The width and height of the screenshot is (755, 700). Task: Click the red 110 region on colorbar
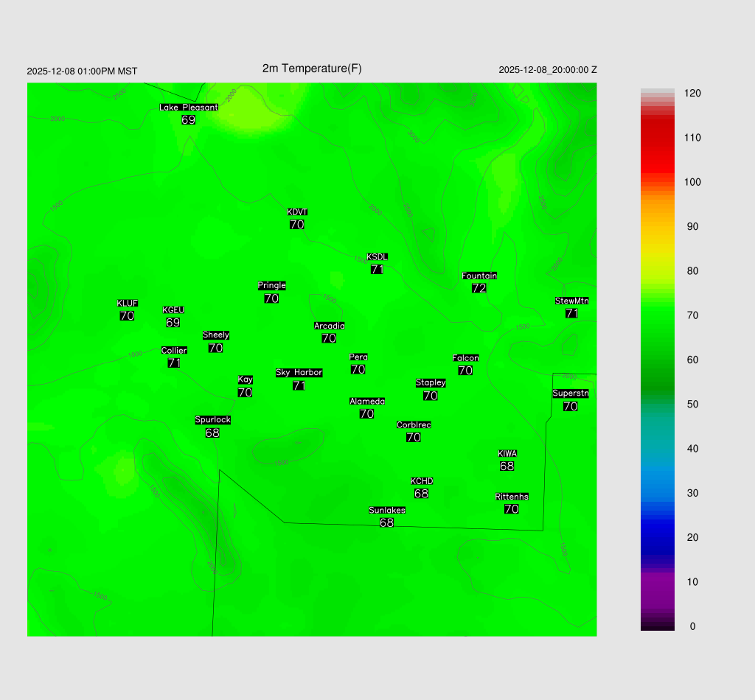click(657, 138)
